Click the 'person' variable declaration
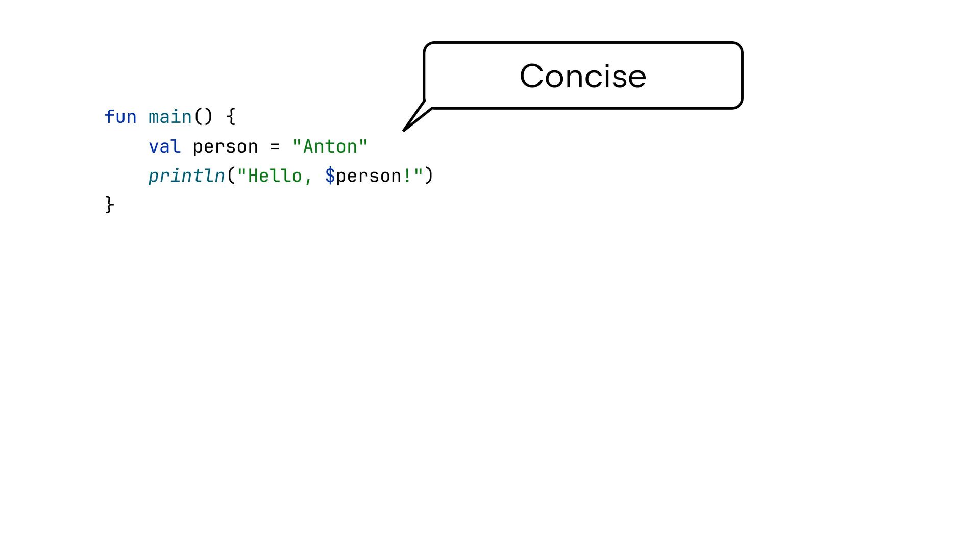980x551 pixels. [225, 147]
